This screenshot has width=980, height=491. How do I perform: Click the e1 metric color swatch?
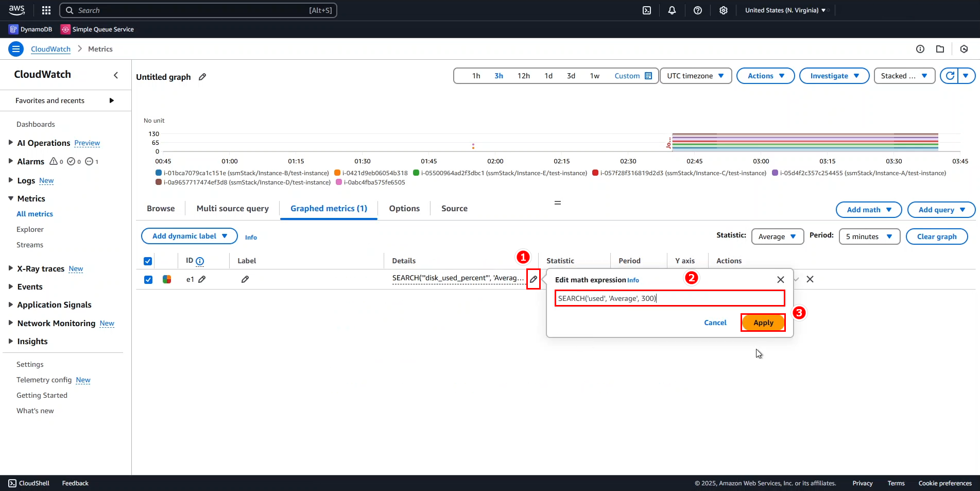click(x=167, y=279)
